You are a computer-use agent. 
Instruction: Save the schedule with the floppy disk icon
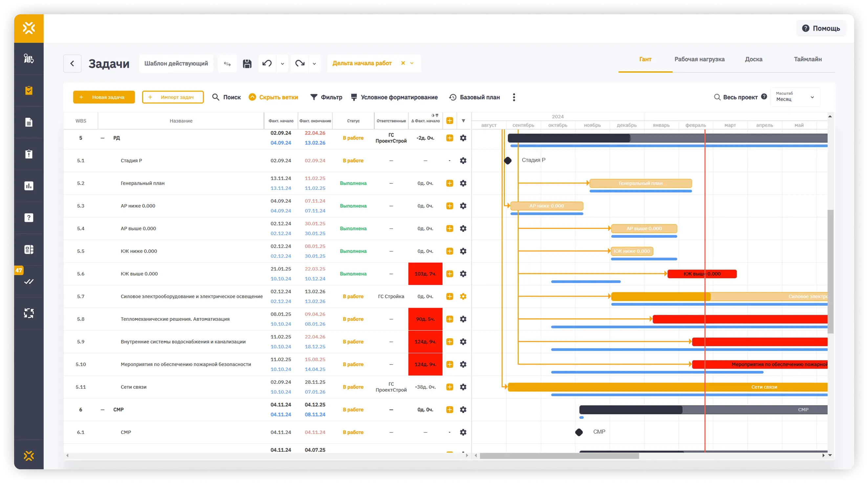247,63
